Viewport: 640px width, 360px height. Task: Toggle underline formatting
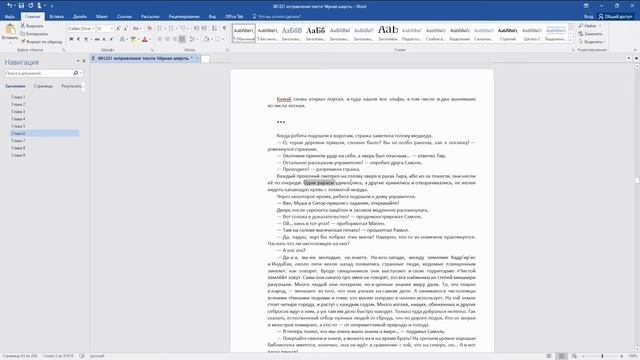(x=85, y=39)
